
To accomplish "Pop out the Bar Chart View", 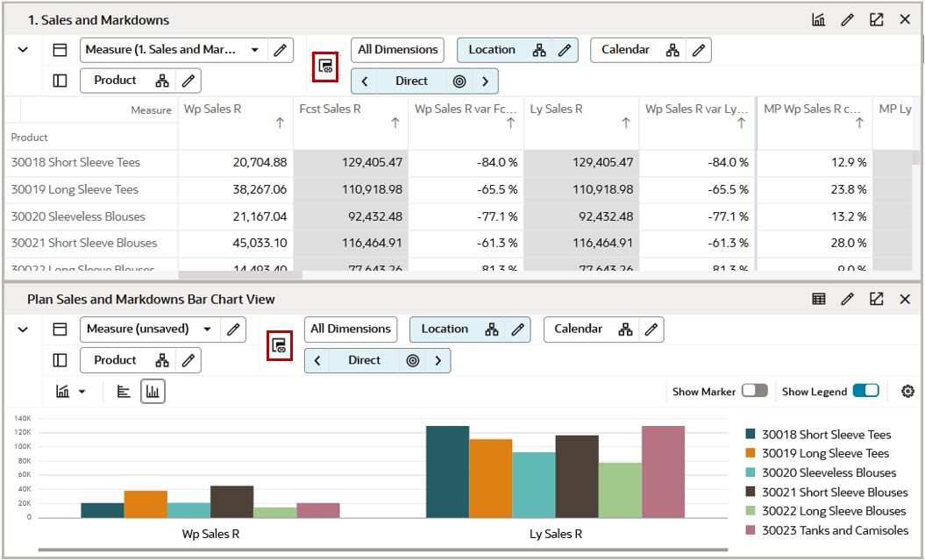I will point(876,299).
